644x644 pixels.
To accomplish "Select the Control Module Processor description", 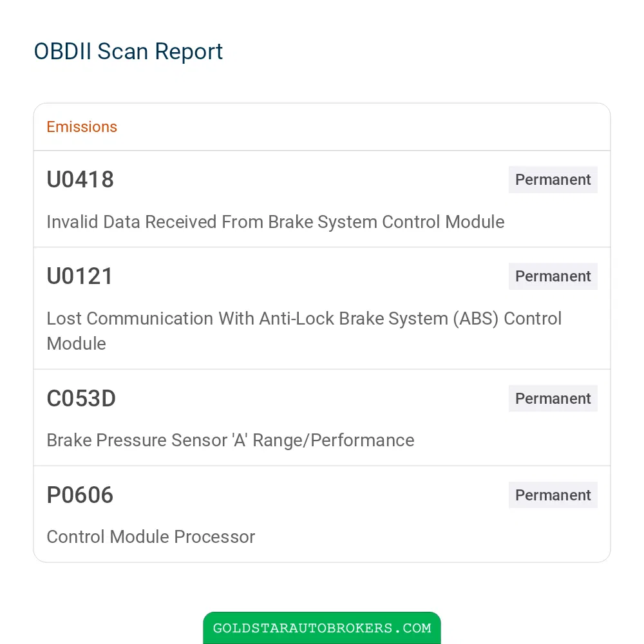I will (x=151, y=537).
